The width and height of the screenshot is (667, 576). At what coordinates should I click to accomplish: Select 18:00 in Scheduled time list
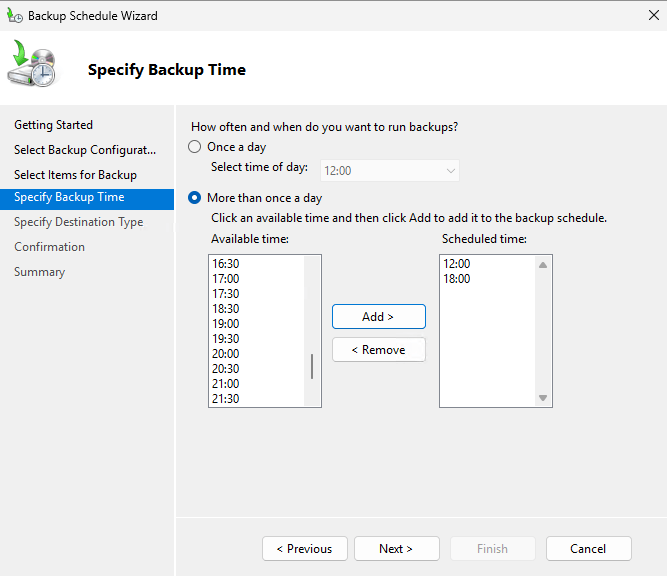click(x=457, y=279)
